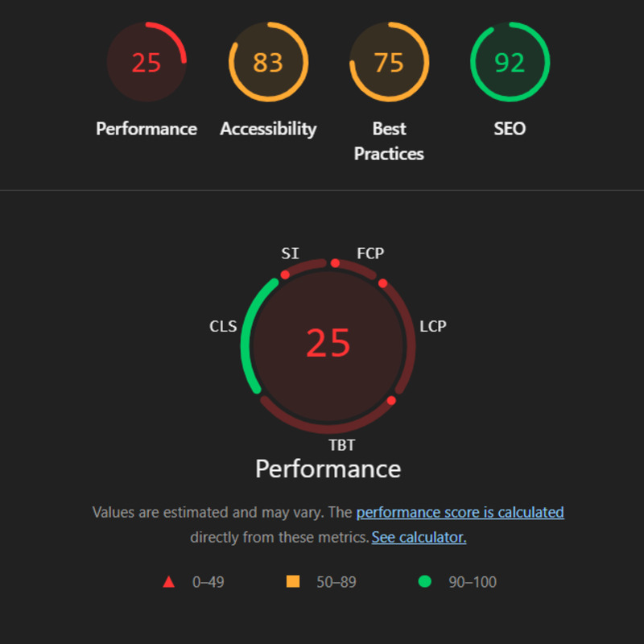
Task: Click the SEO category label
Action: pos(510,129)
